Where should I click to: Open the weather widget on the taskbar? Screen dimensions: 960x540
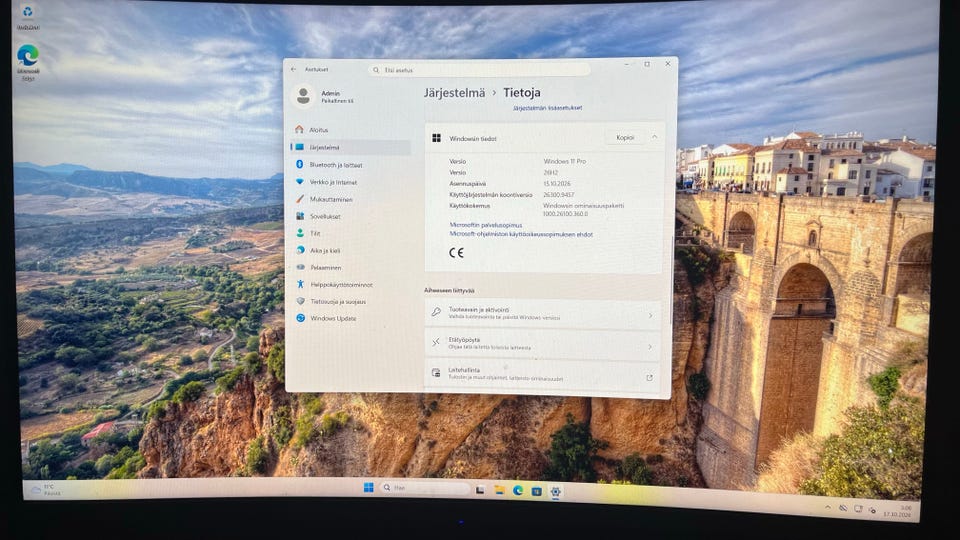47,490
